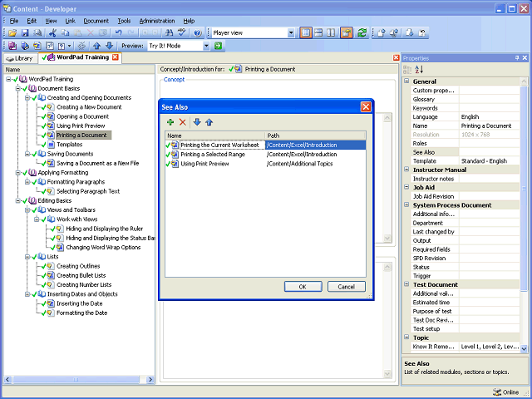Move the item down with the blue down arrow in the second toolbar
Viewport: 532px width, 399px height.
pyautogui.click(x=109, y=46)
